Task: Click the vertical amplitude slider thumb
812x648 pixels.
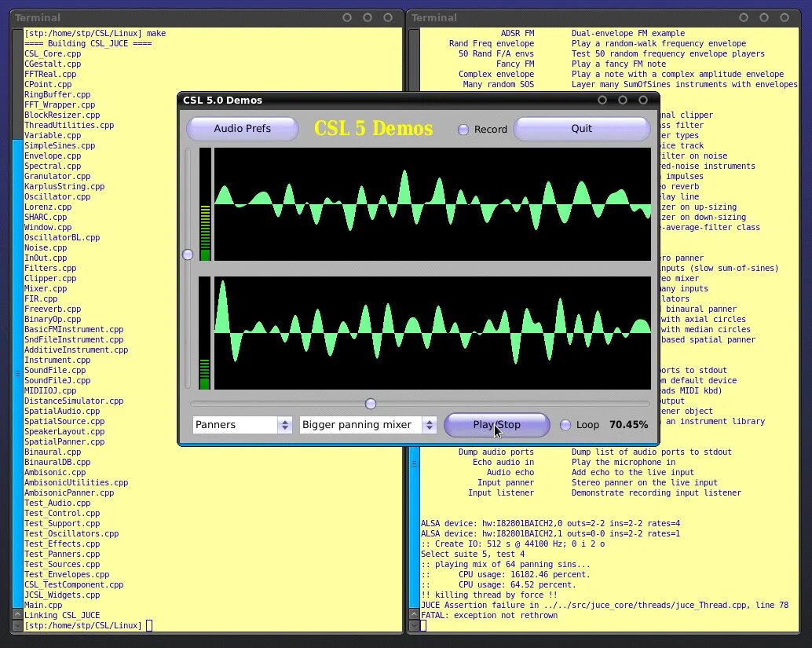Action: [188, 254]
